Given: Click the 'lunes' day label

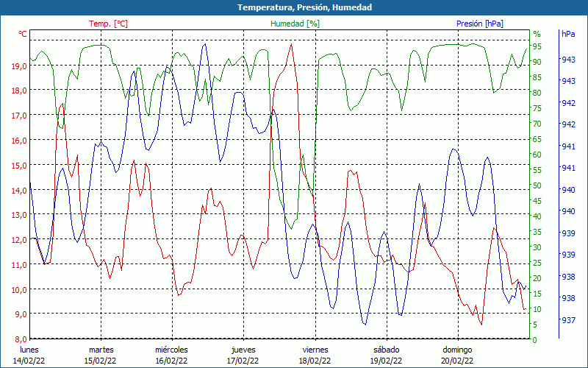Looking at the screenshot, I should point(29,350).
